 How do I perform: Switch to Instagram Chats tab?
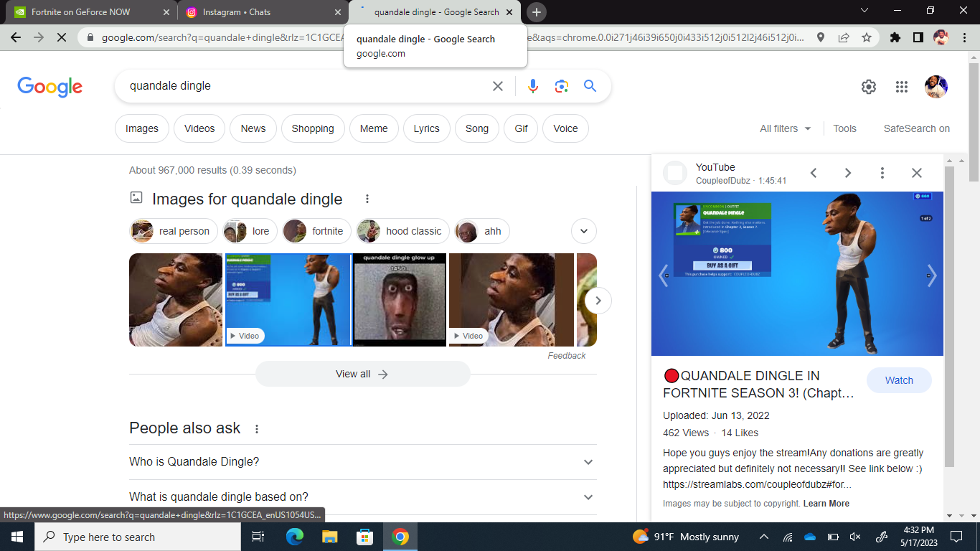[x=262, y=12]
